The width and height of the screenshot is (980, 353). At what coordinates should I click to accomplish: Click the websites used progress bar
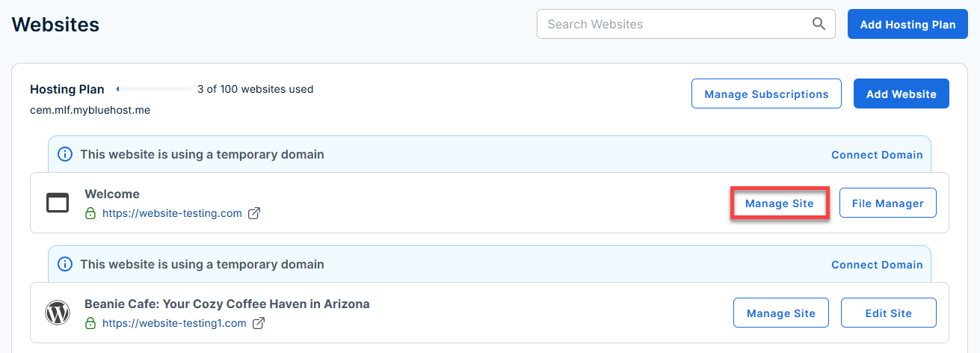click(x=153, y=89)
